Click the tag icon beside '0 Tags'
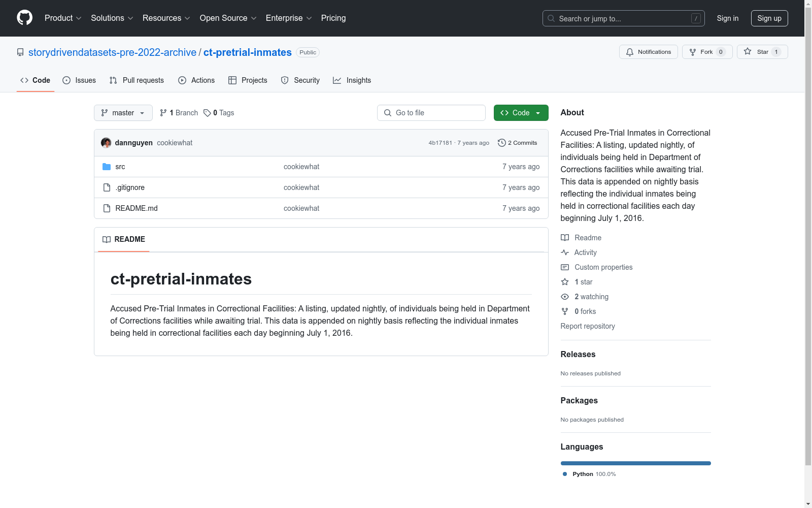This screenshot has height=508, width=812. pyautogui.click(x=207, y=113)
